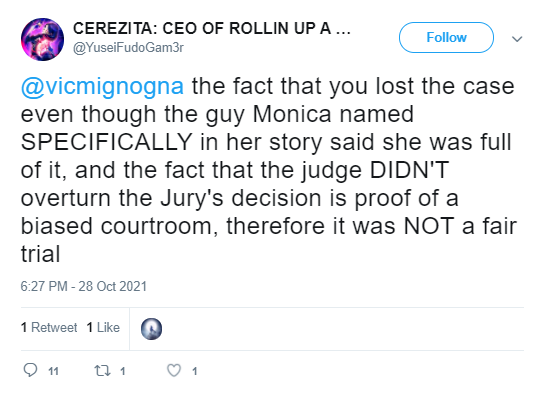The image size is (539, 399).
Task: Open the 6:27 PM - 28 Oct 2021 timestamp
Action: point(84,286)
